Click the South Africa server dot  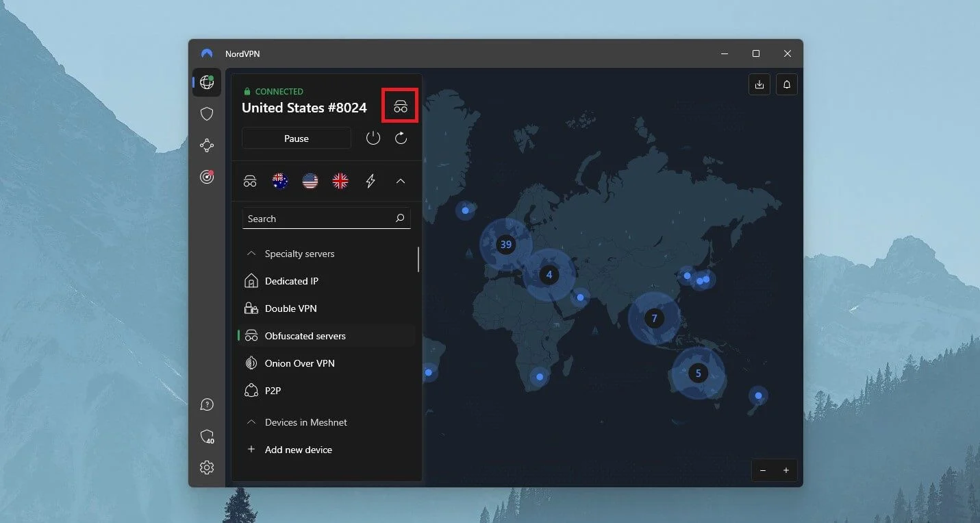540,377
